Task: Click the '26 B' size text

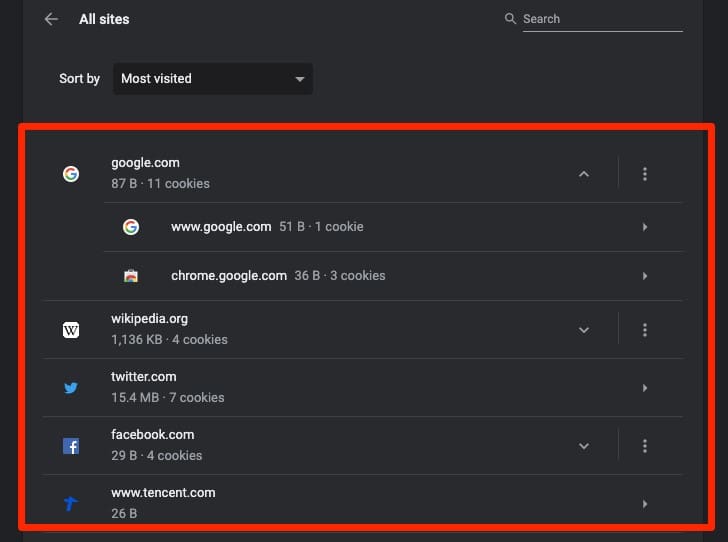Action: pyautogui.click(x=124, y=514)
